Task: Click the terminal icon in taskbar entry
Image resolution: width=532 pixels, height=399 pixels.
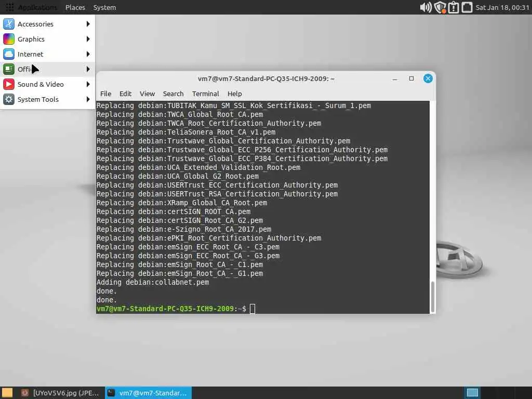Action: 111,393
